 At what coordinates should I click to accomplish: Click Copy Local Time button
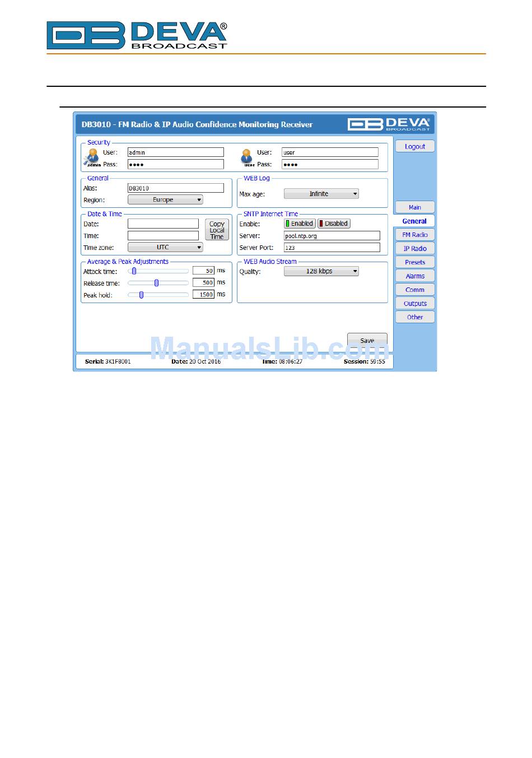pos(217,230)
